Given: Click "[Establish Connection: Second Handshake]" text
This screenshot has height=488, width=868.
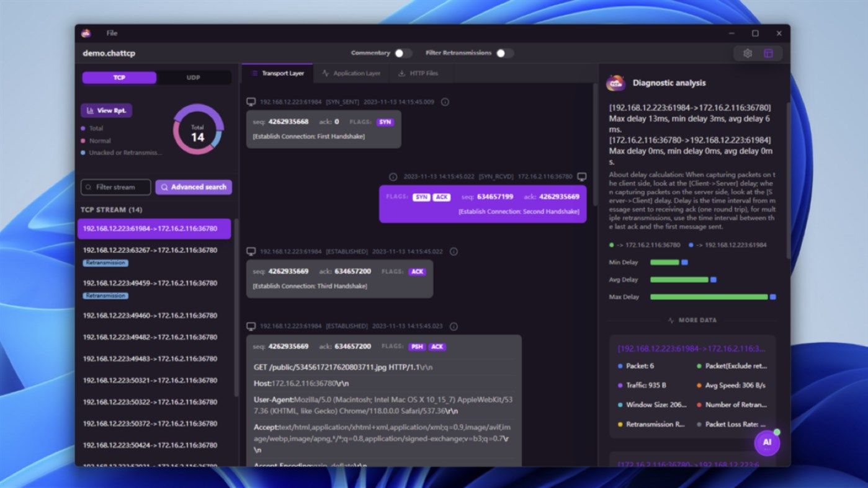Looking at the screenshot, I should (519, 211).
